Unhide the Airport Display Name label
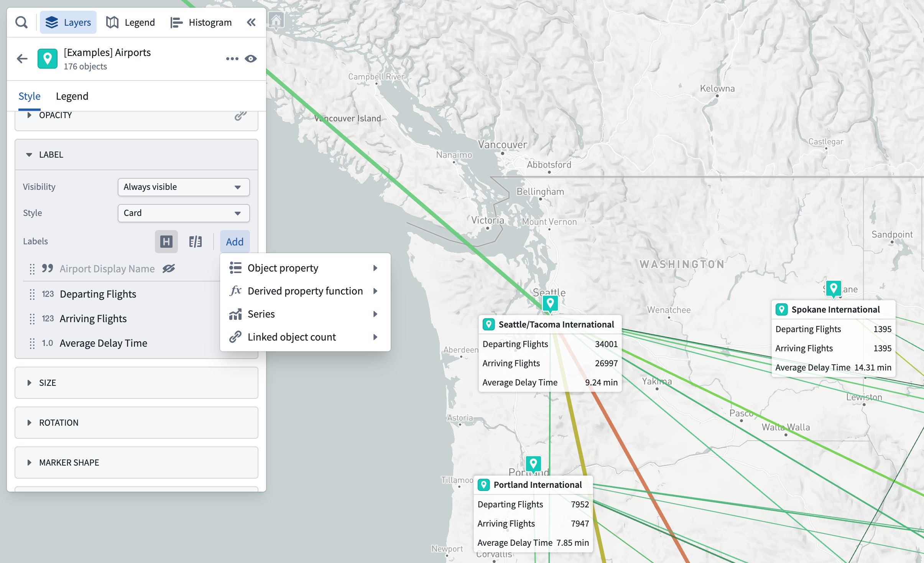The height and width of the screenshot is (563, 924). point(169,268)
